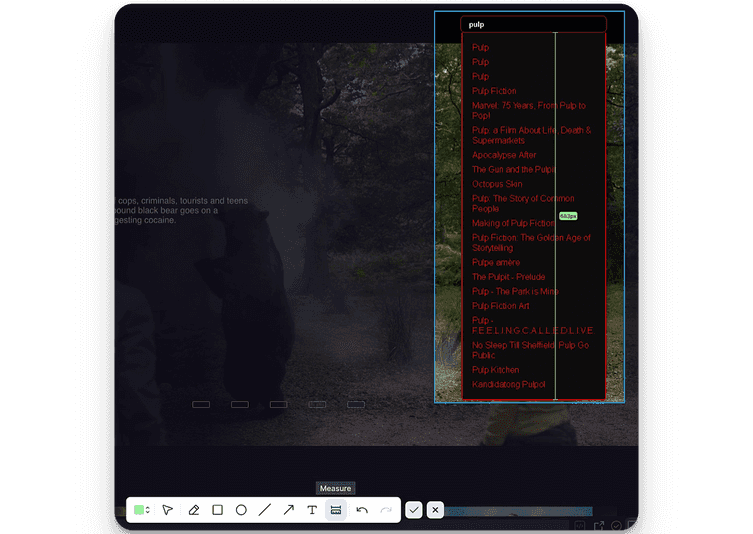The width and height of the screenshot is (753, 534).
Task: Open 'Pulp - The Park is Mine' result
Action: (x=515, y=291)
